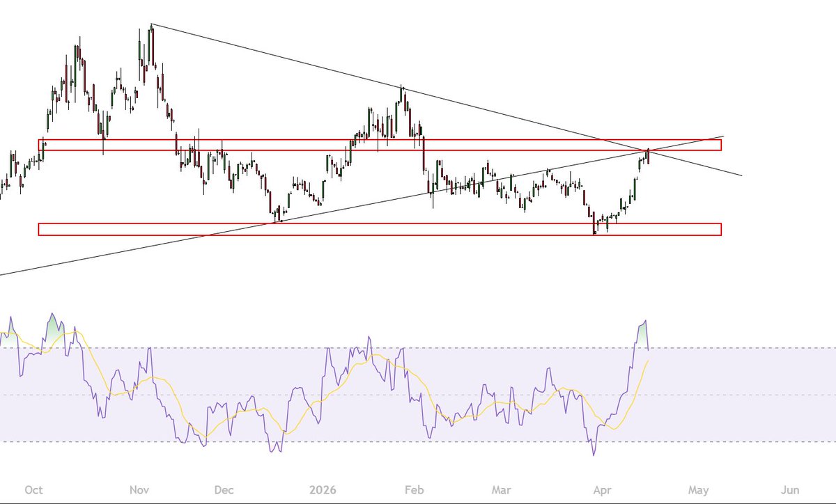The image size is (836, 504).
Task: Select the lower red support zone rectangle
Action: pyautogui.click(x=380, y=229)
